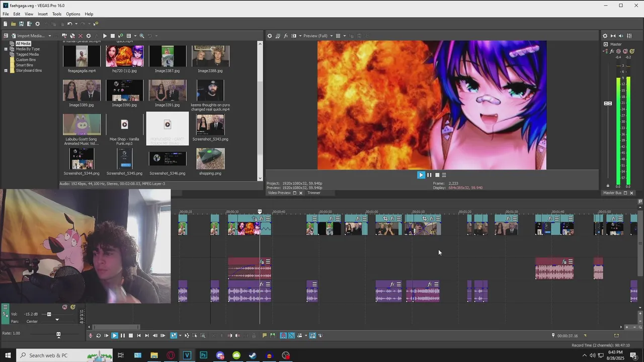Select the Tagged Media bin
Image resolution: width=644 pixels, height=362 pixels.
[x=27, y=54]
